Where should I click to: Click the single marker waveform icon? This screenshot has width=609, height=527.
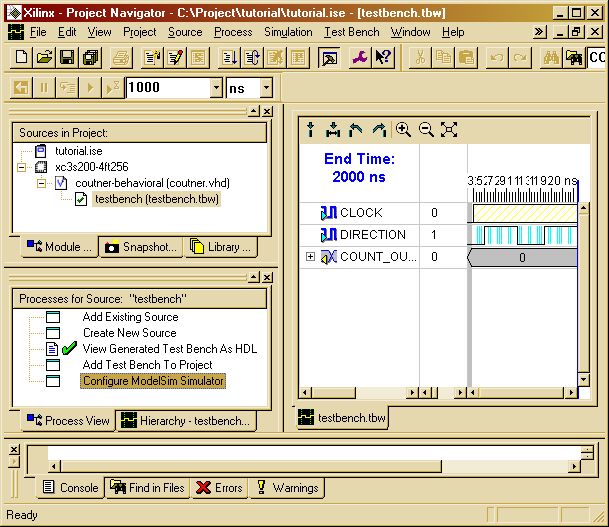[310, 129]
